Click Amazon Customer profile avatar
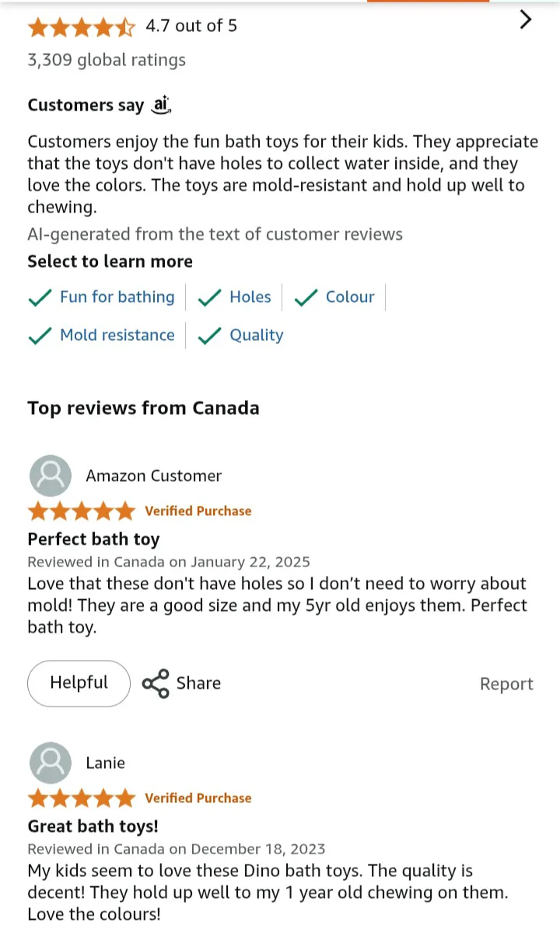Screen dimensions: 560x933 (50, 475)
